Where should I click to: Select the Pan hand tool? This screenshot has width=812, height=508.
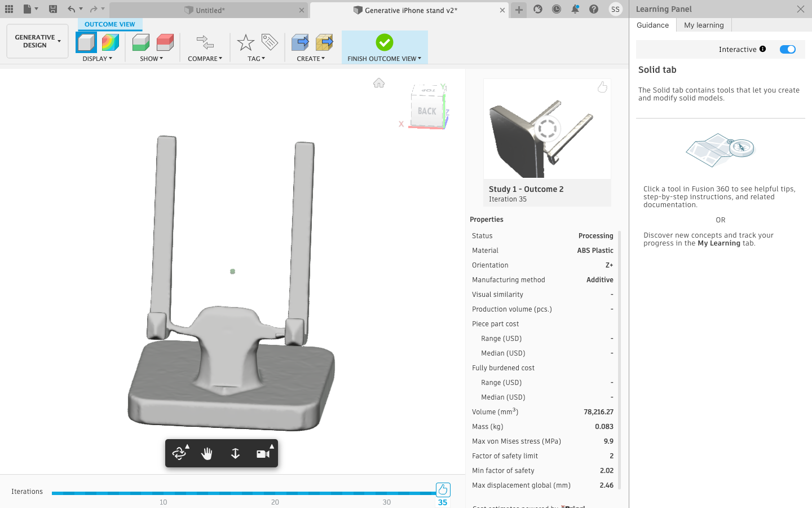(x=207, y=453)
